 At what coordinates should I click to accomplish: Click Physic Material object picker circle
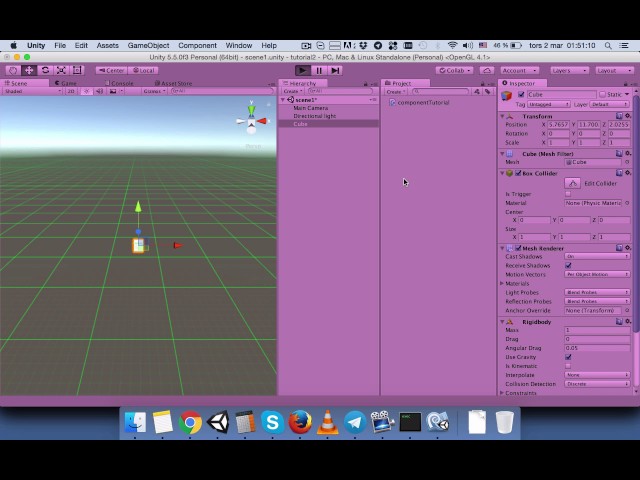click(627, 203)
